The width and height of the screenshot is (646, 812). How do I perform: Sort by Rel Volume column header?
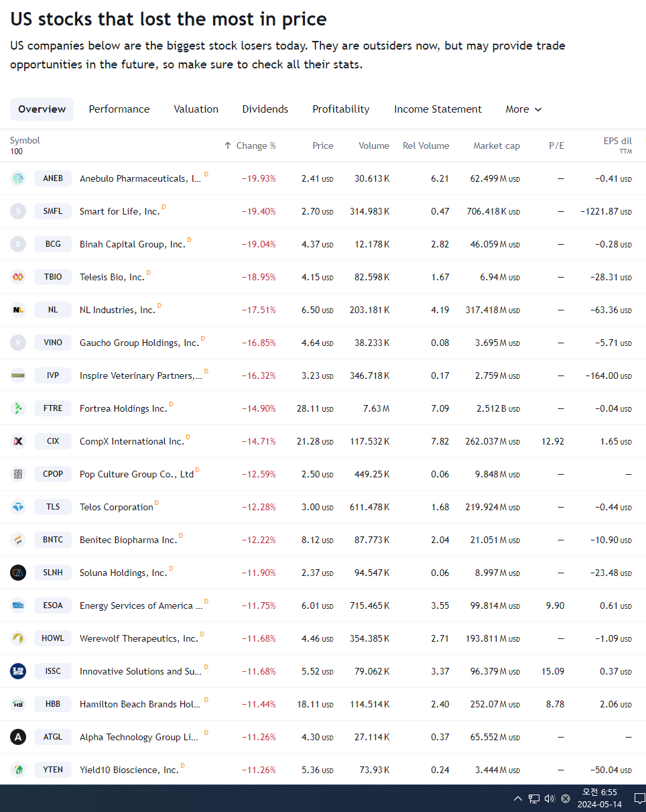pos(426,146)
